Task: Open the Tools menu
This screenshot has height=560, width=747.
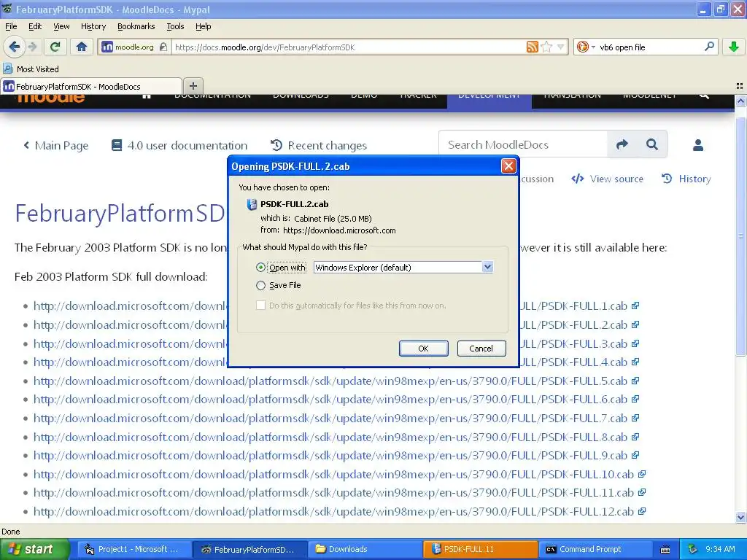Action: pos(175,26)
